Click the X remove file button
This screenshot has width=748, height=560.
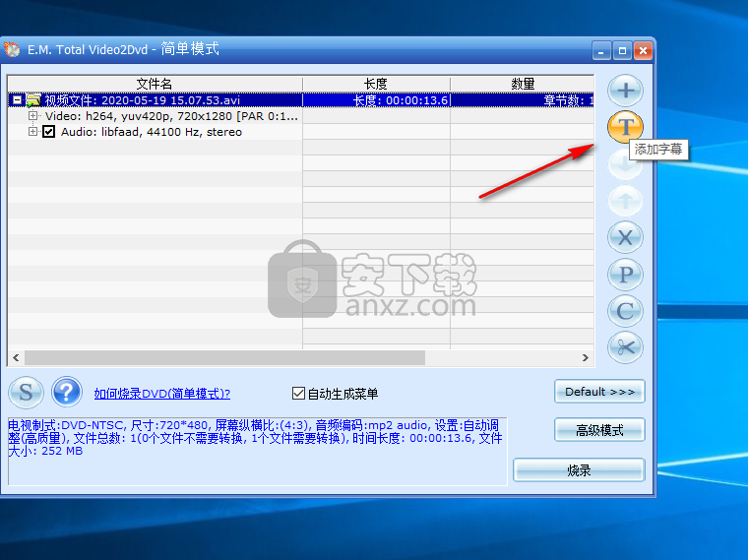coord(625,237)
